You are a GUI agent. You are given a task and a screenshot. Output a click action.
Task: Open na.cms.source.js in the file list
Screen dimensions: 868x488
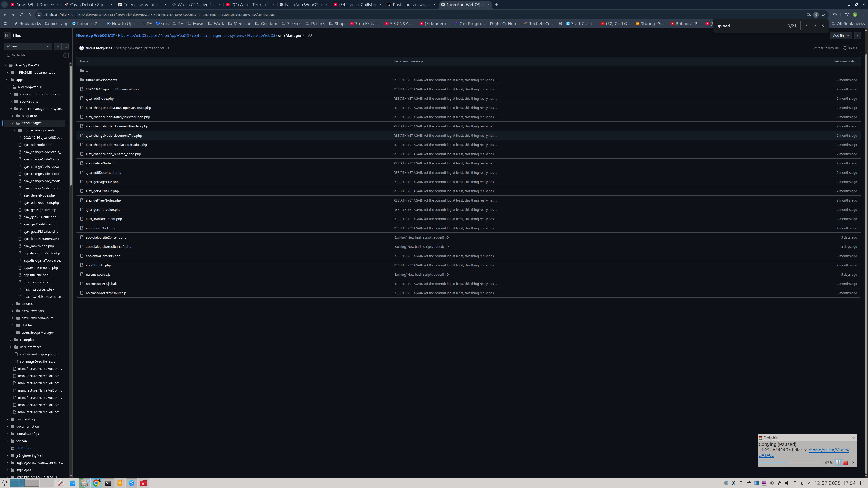(x=98, y=274)
